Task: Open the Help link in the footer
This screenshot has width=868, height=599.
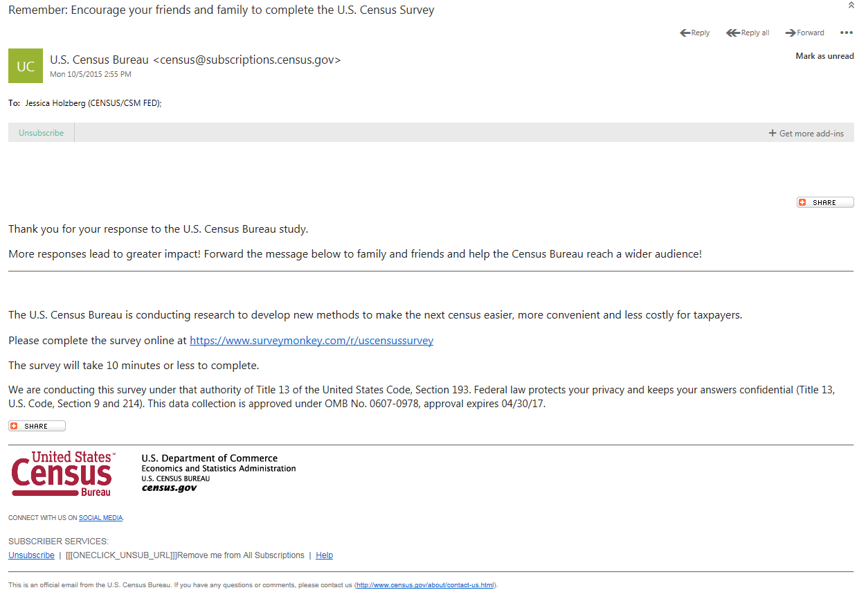Action: click(x=324, y=555)
